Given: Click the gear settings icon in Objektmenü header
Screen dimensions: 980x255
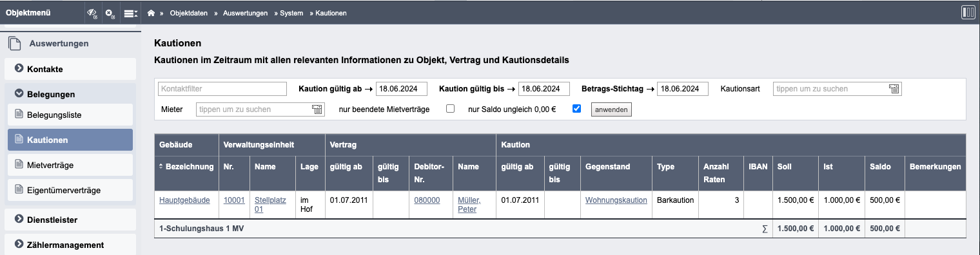Looking at the screenshot, I should pyautogui.click(x=110, y=13).
